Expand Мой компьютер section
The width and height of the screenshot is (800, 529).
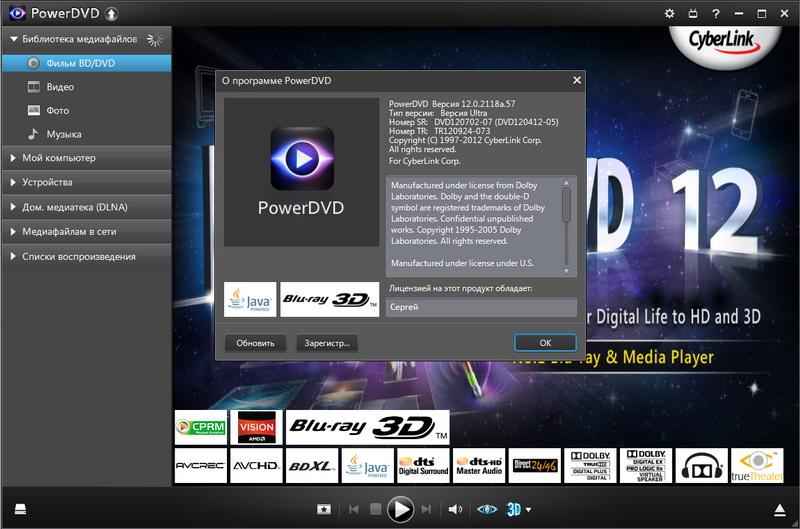point(87,158)
